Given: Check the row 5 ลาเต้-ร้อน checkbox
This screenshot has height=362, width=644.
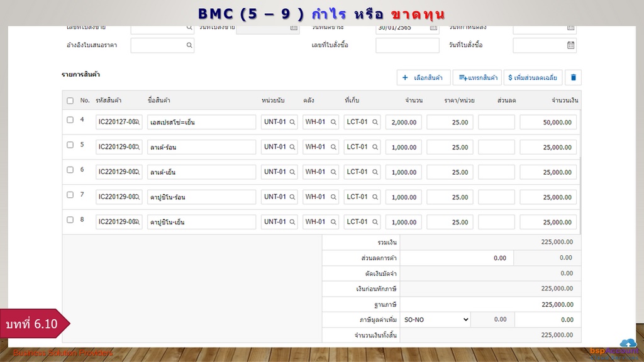Looking at the screenshot, I should click(x=70, y=145).
